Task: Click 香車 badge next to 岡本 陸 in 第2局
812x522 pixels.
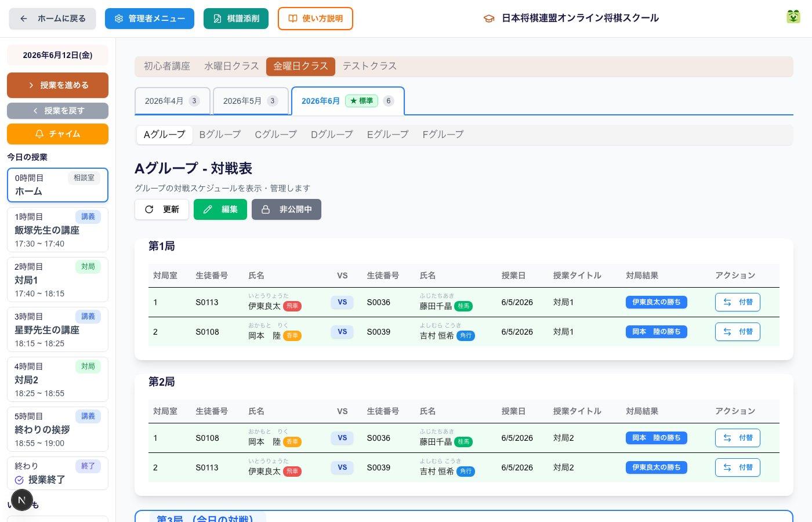Action: pos(292,442)
